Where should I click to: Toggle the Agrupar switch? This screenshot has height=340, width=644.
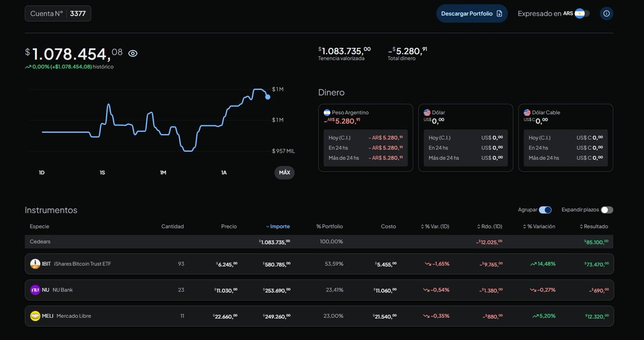[545, 210]
